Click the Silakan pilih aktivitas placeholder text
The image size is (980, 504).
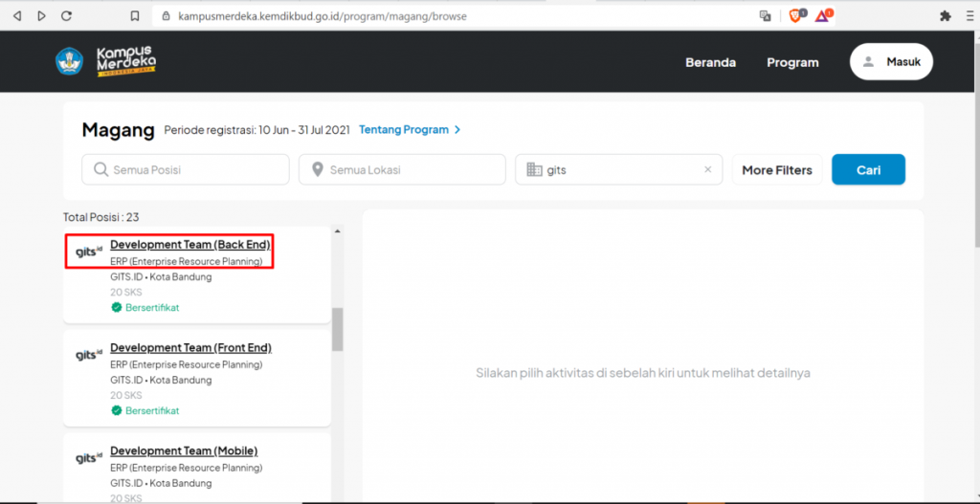643,374
